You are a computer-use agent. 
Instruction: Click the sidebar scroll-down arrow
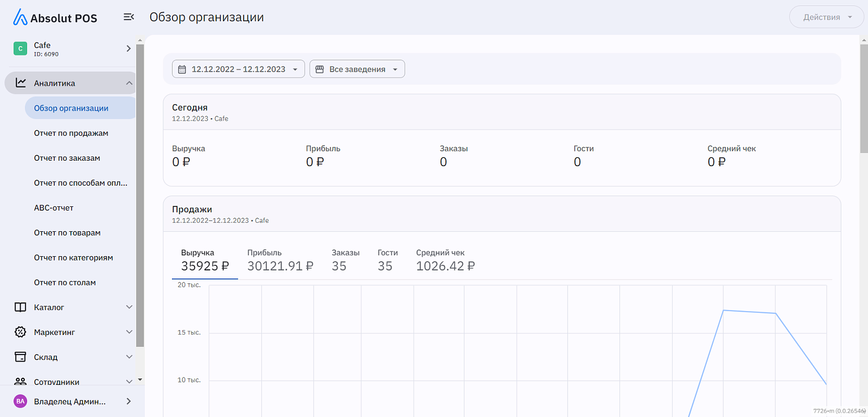click(140, 380)
